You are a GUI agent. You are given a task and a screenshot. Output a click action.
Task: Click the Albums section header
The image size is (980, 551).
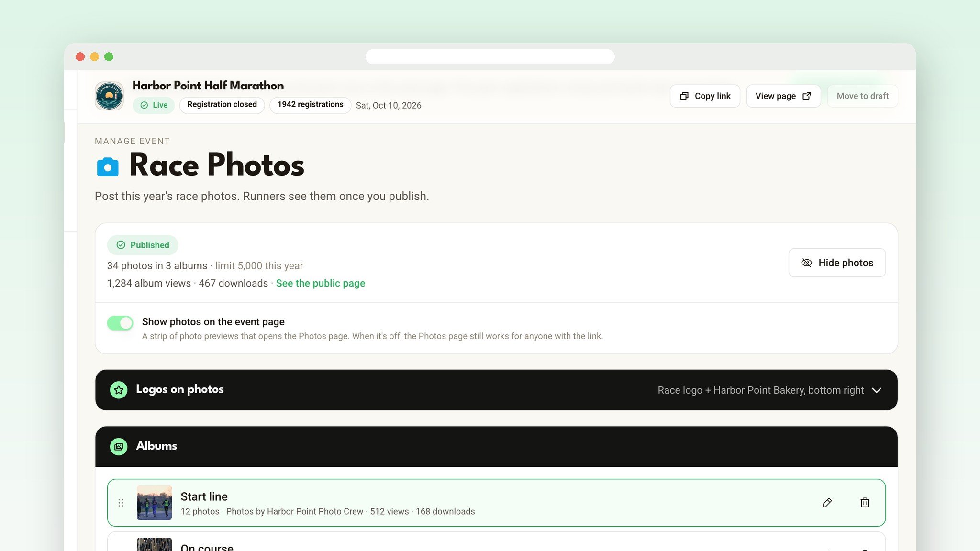coord(496,447)
